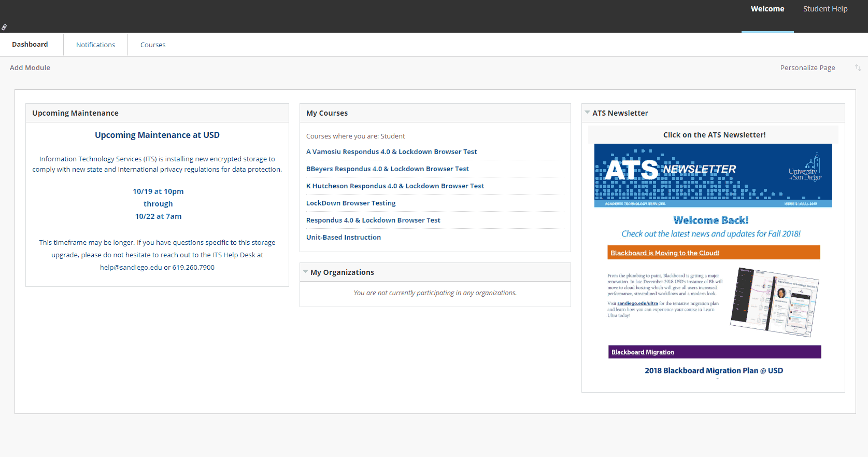Click the ATS Newsletter banner image
The height and width of the screenshot is (457, 868).
[x=713, y=175]
